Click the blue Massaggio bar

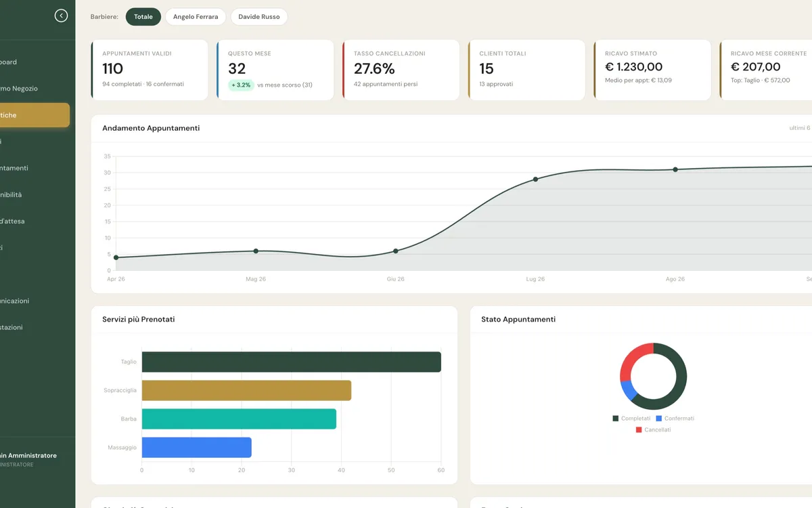tap(196, 447)
